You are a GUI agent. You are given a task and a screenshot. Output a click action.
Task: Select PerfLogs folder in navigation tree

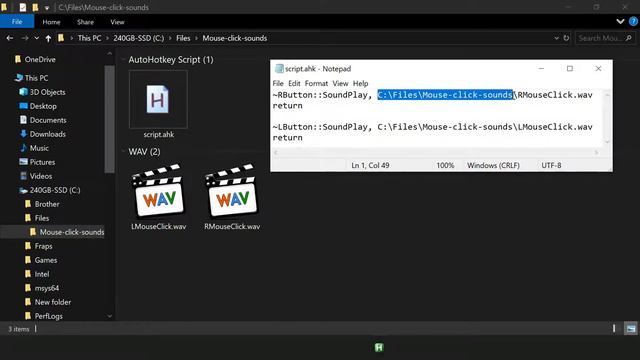pyautogui.click(x=49, y=316)
